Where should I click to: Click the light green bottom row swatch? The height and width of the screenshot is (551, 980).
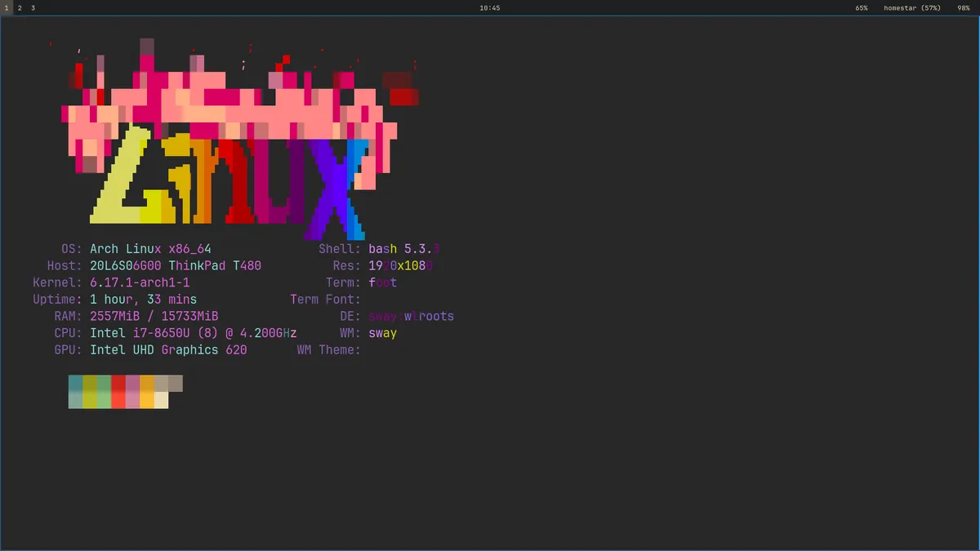pyautogui.click(x=104, y=400)
